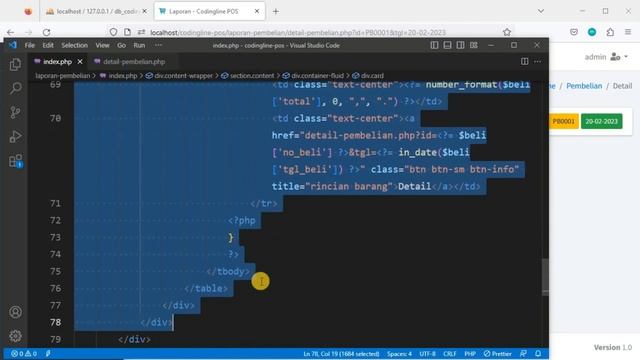Open the Source Control view
Screen dimensions: 640x360
(x=15, y=112)
